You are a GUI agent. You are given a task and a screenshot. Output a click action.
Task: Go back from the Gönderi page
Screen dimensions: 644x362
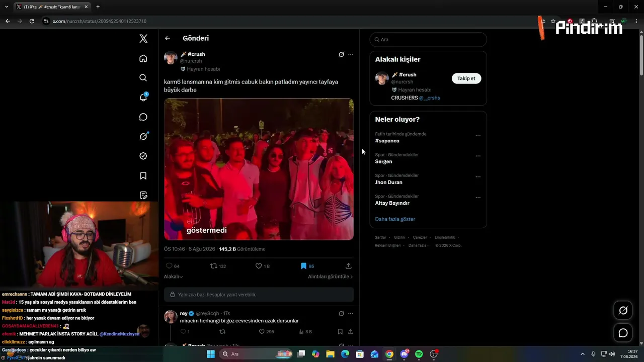168,38
